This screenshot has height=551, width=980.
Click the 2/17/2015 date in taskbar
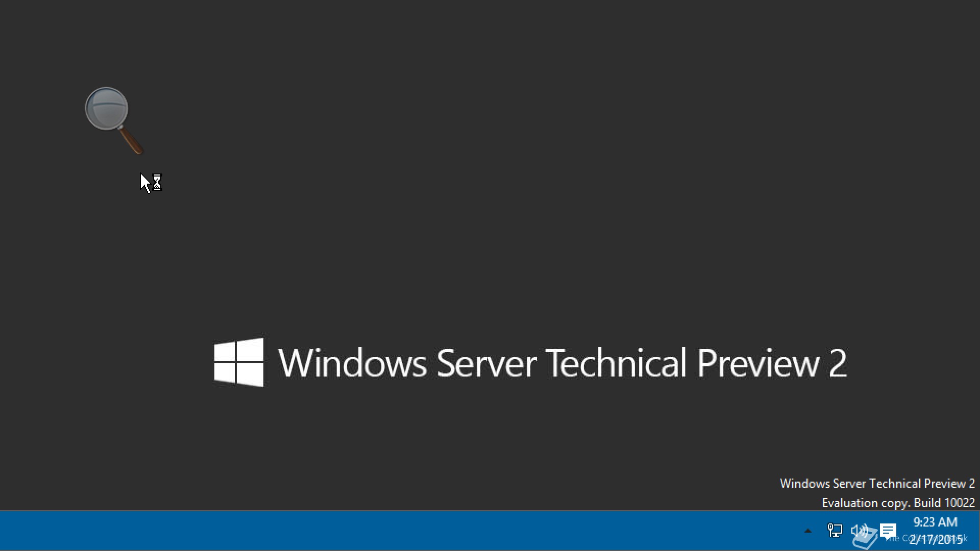tap(935, 539)
